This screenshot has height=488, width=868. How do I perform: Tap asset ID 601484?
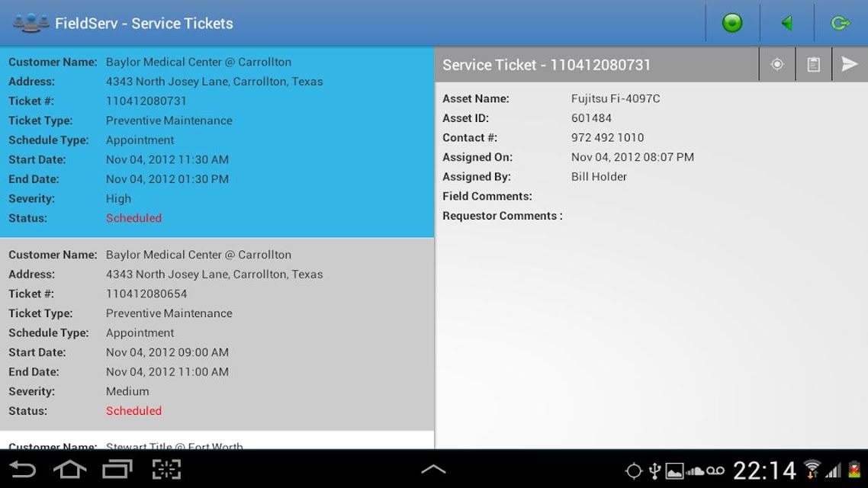(591, 118)
